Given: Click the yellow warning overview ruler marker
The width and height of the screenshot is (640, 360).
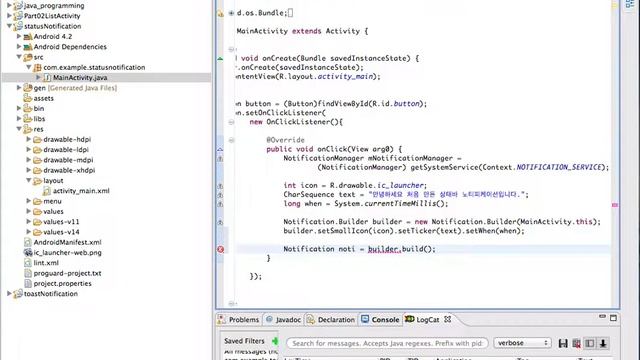Looking at the screenshot, I should (615, 6).
